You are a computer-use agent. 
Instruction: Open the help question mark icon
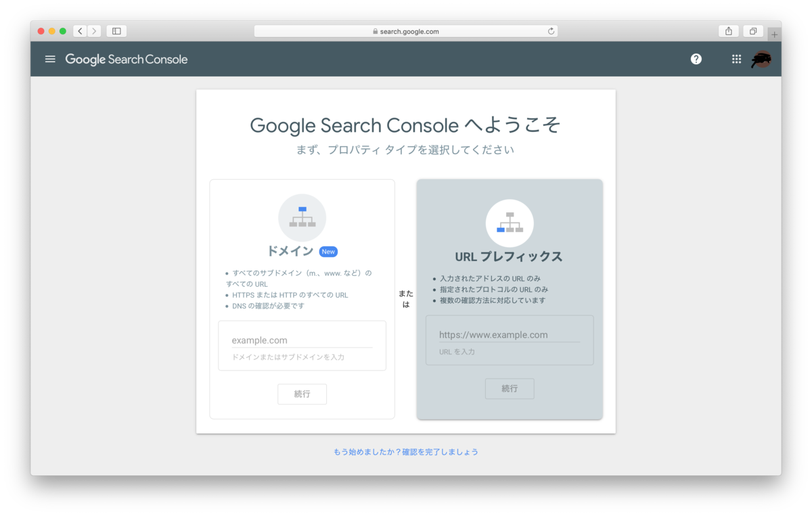696,59
